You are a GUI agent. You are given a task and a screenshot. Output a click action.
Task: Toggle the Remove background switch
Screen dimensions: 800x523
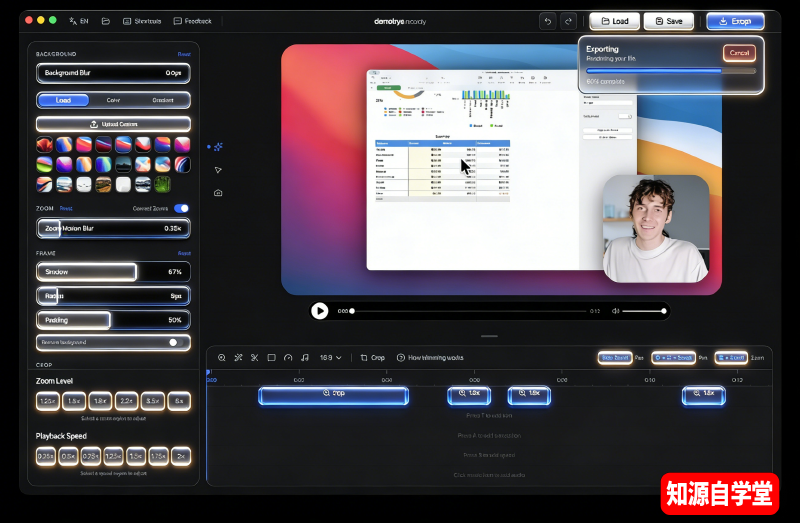[x=176, y=342]
